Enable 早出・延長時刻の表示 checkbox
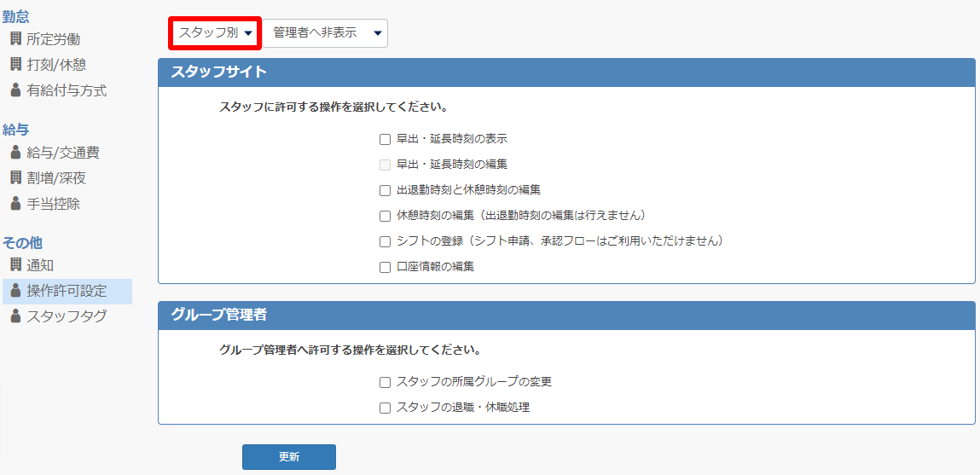This screenshot has width=980, height=475. point(385,139)
